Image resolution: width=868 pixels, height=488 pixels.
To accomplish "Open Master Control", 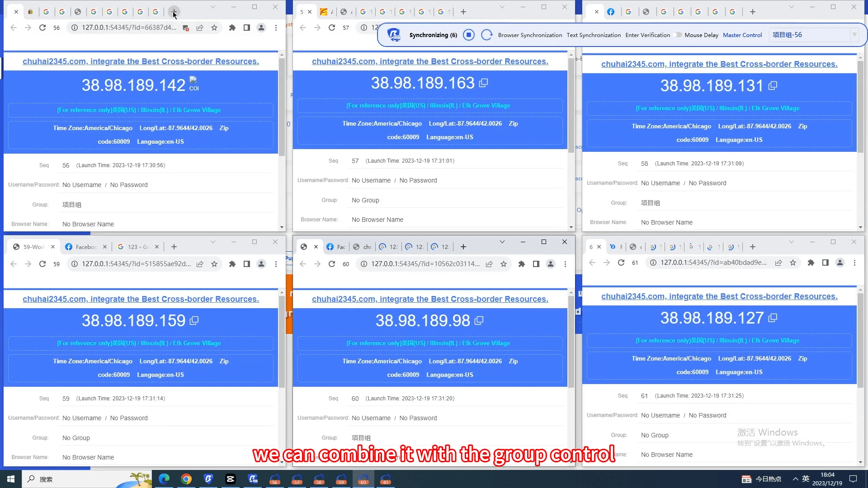I will pos(742,35).
